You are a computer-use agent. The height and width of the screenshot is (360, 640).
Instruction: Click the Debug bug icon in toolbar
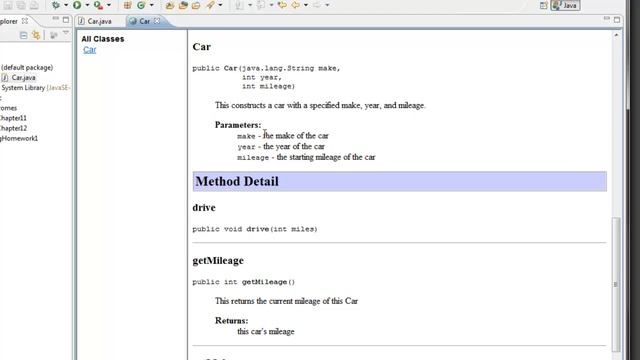[56, 5]
